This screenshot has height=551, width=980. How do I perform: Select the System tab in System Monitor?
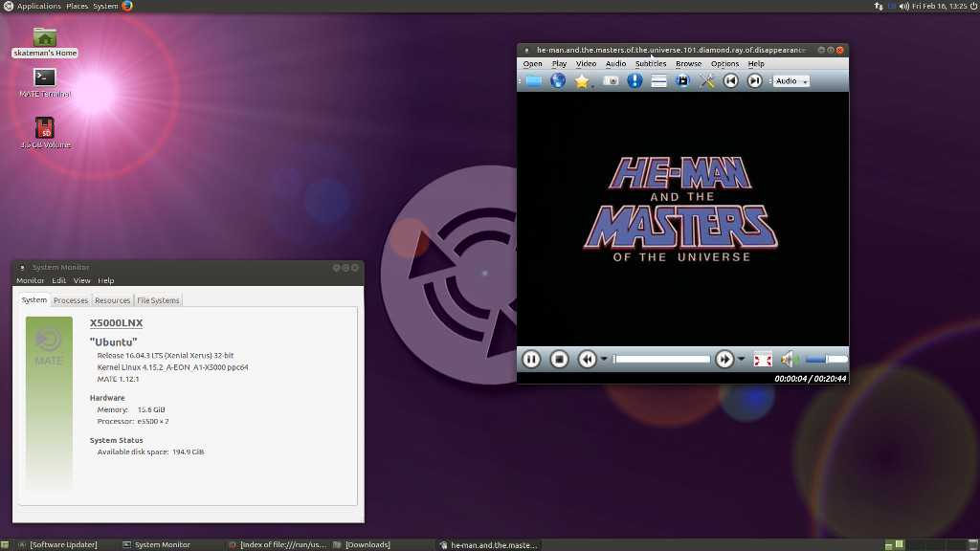(34, 299)
